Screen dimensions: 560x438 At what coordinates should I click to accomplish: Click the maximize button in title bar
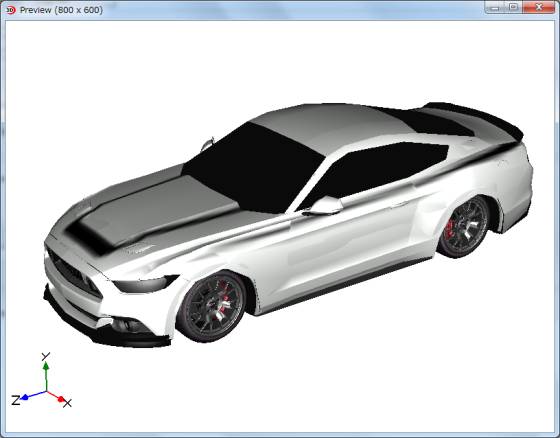(513, 7)
